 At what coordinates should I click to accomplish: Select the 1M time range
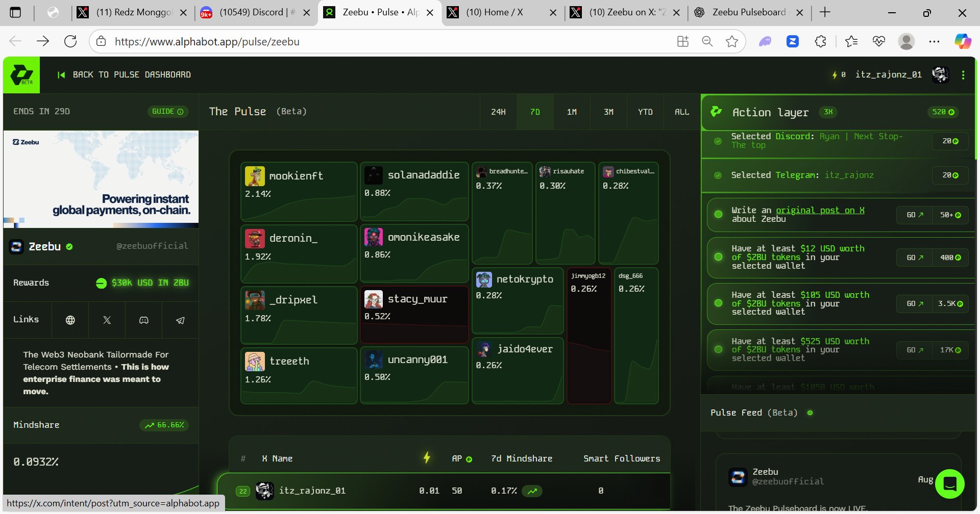pyautogui.click(x=572, y=112)
